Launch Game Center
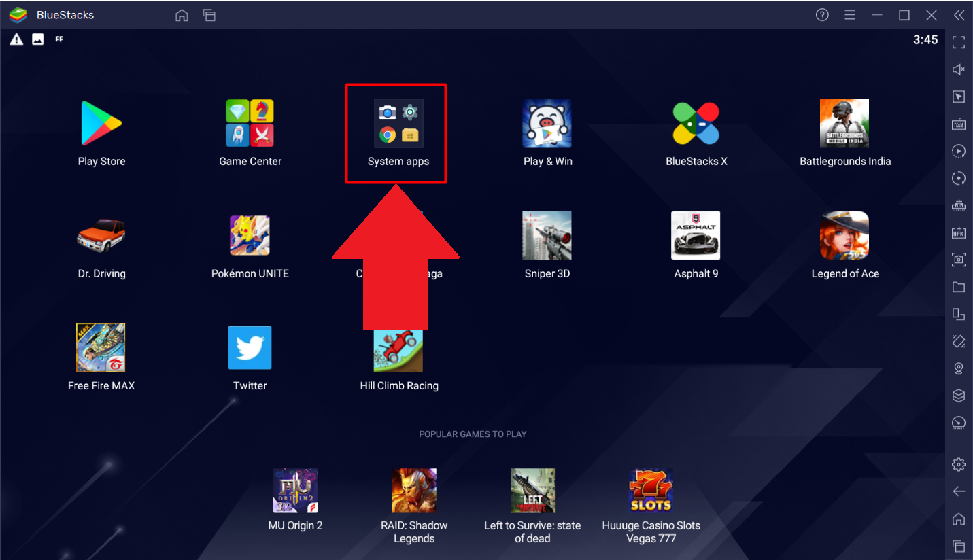The width and height of the screenshot is (973, 560). tap(250, 123)
